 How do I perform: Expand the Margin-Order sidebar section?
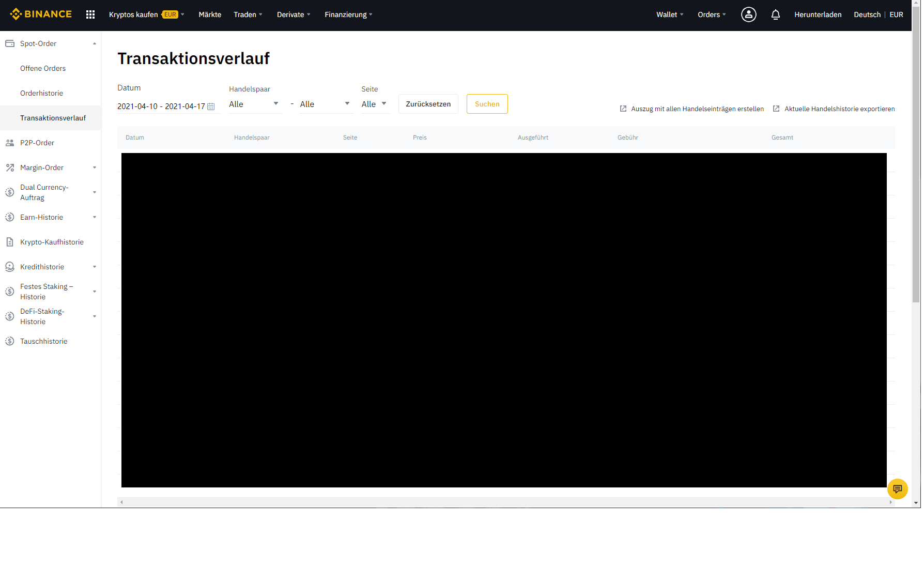click(x=95, y=167)
